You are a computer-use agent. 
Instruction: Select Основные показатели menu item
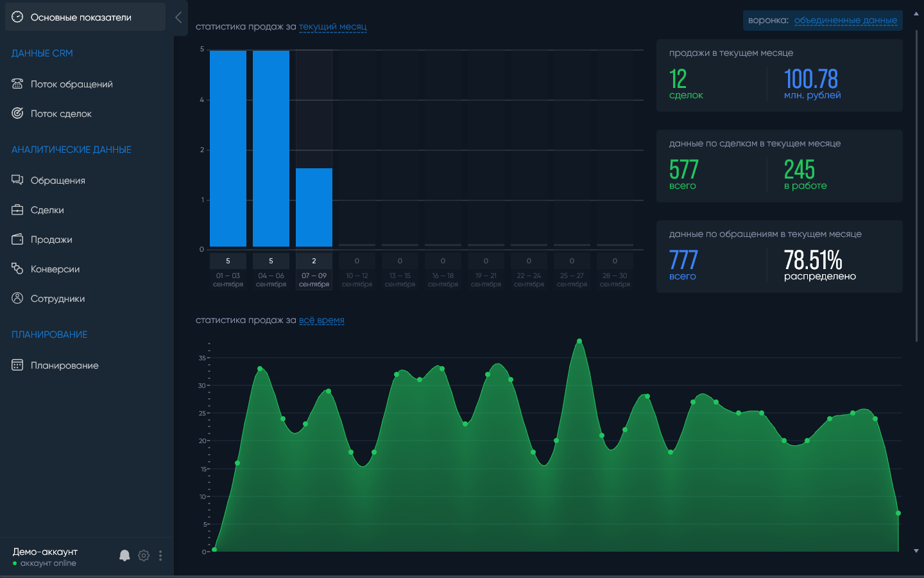(85, 17)
